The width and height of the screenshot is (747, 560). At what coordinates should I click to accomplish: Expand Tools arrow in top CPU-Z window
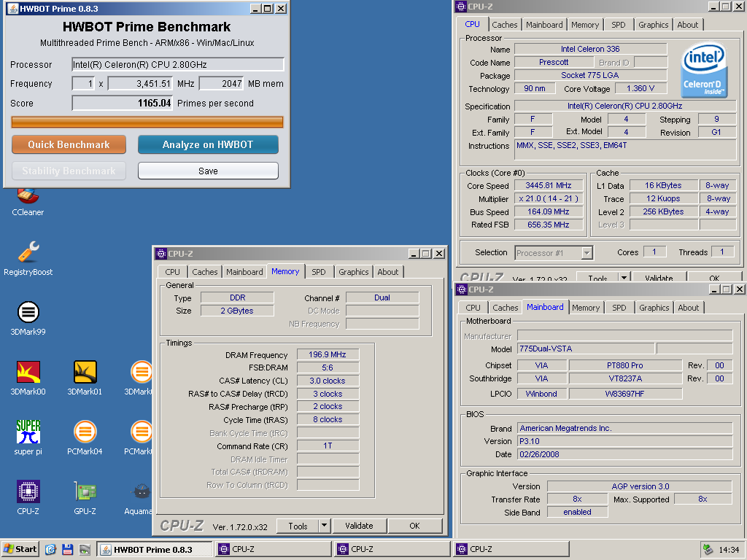pos(624,277)
